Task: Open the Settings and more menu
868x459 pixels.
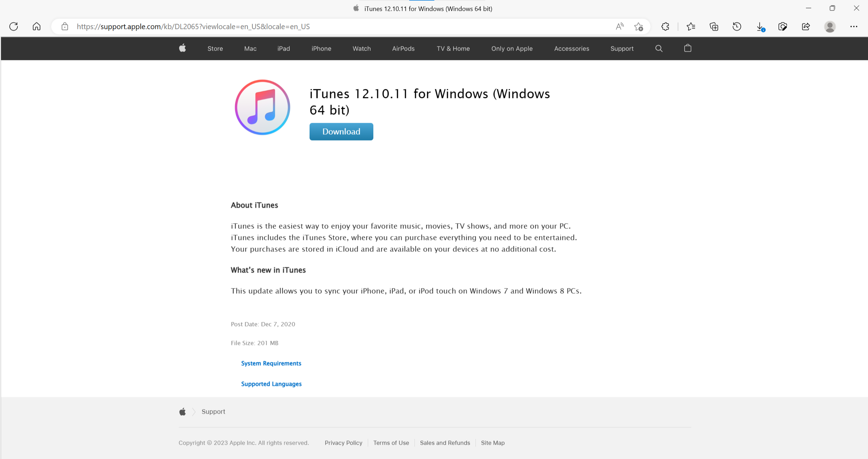Action: click(x=854, y=27)
